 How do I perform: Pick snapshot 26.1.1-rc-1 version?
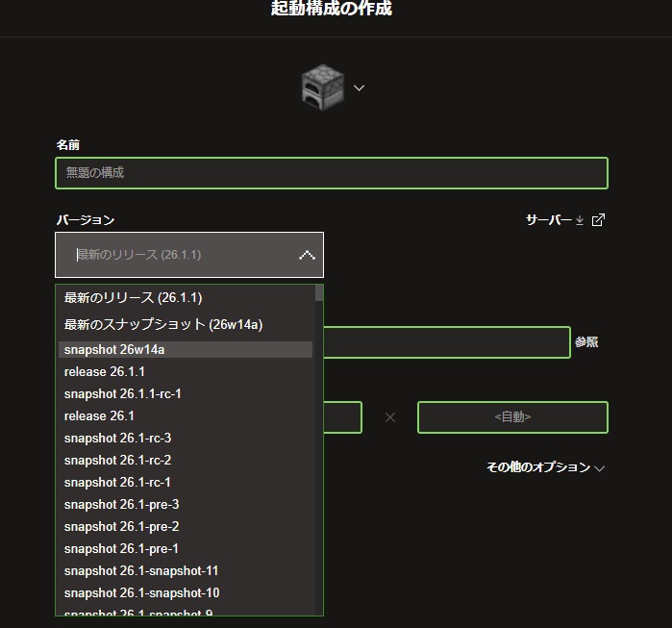123,393
